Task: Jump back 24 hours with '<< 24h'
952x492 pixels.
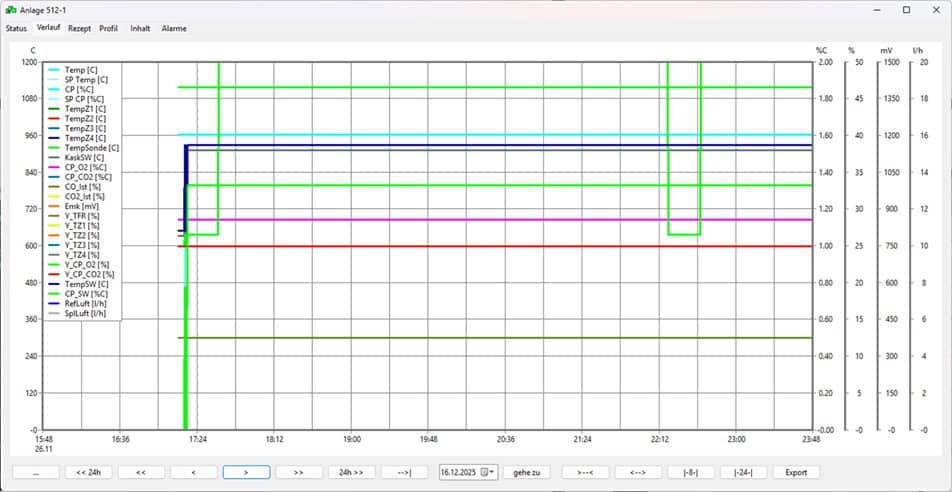Action: click(88, 472)
